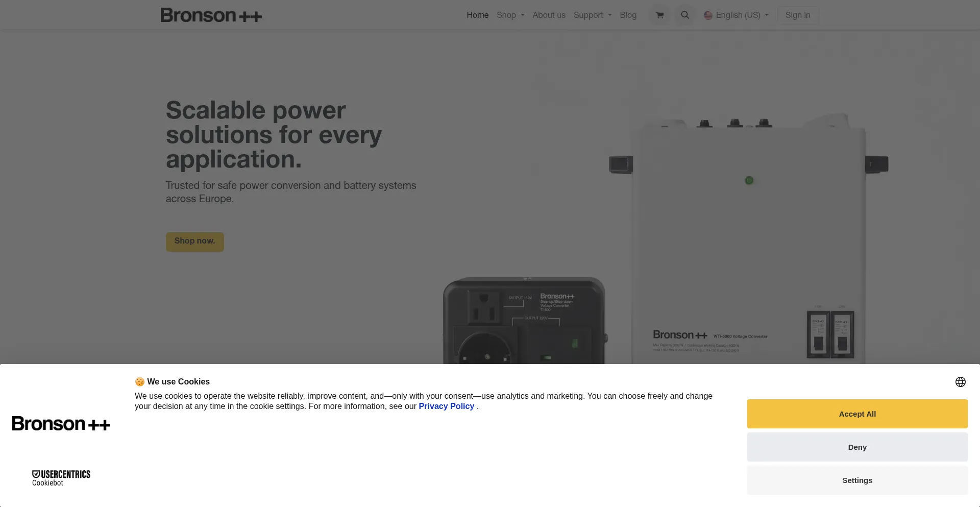
Task: Open cookie banner language globe icon
Action: pos(960,382)
